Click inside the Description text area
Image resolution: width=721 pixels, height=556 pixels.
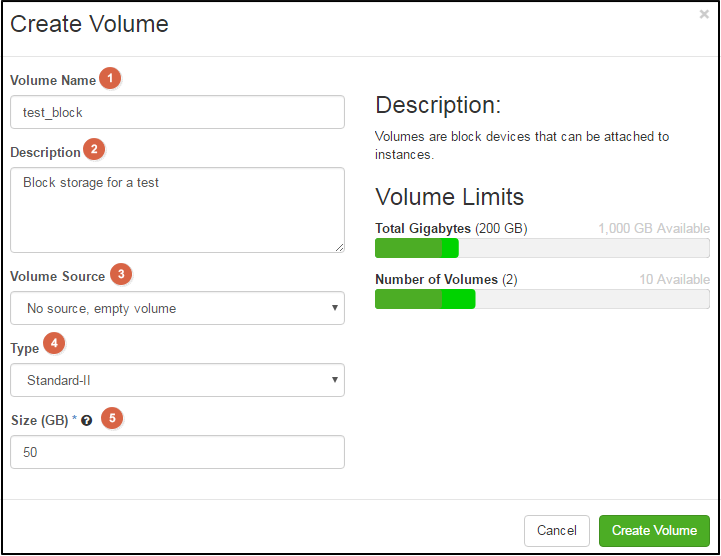point(177,210)
